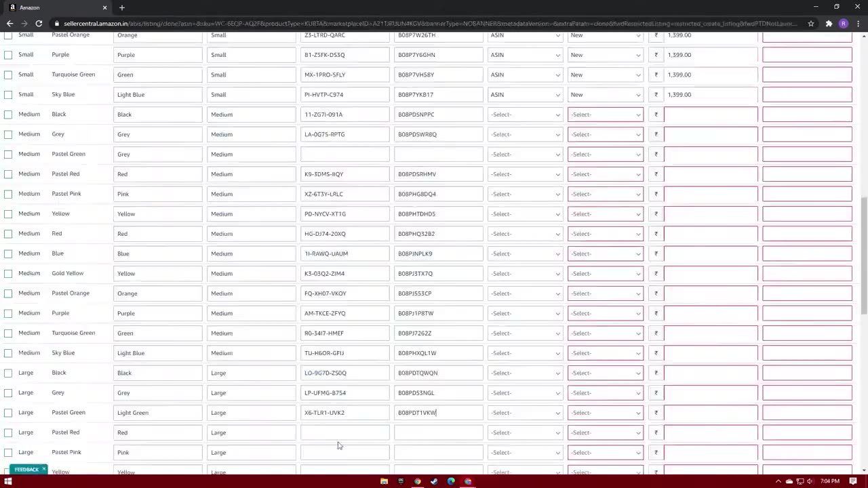Click the site padlock icon in address bar

(57, 23)
